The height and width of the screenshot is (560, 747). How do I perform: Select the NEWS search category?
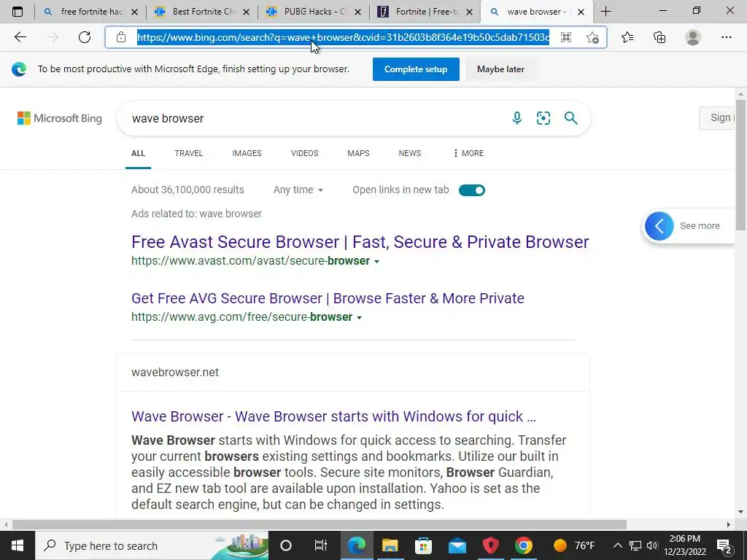(x=410, y=153)
